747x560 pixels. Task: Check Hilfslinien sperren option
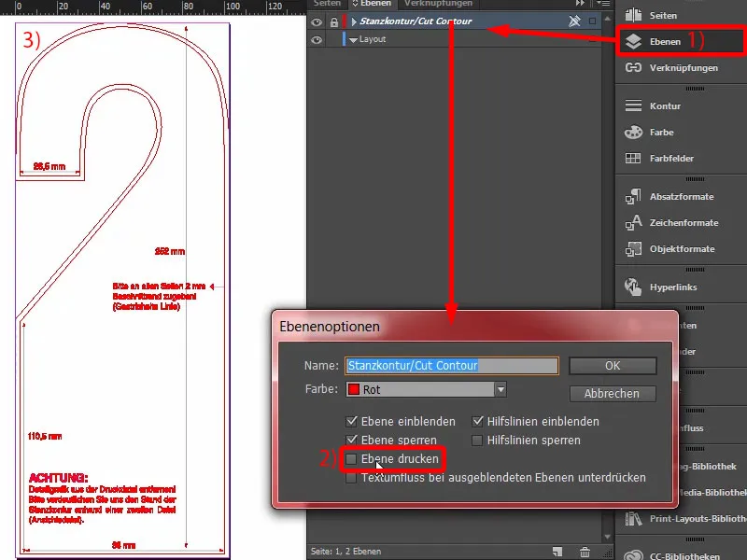click(477, 440)
